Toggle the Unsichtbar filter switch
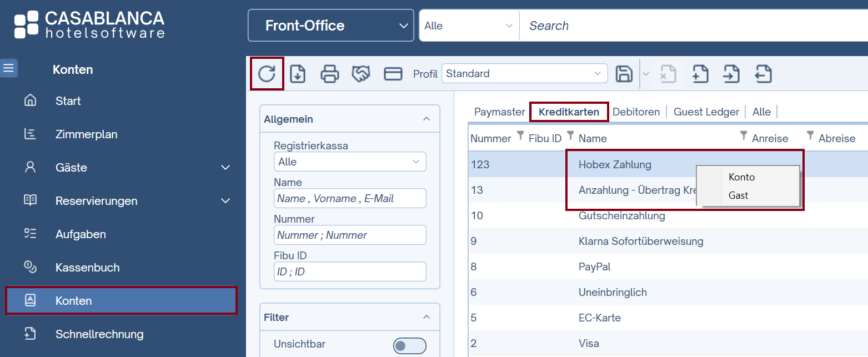Image resolution: width=868 pixels, height=357 pixels. click(x=409, y=346)
